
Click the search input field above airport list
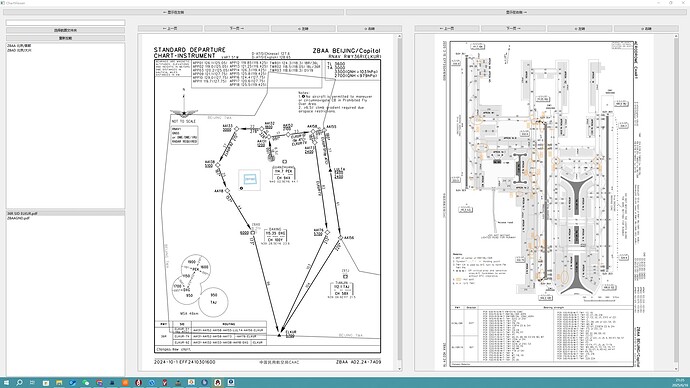click(66, 22)
